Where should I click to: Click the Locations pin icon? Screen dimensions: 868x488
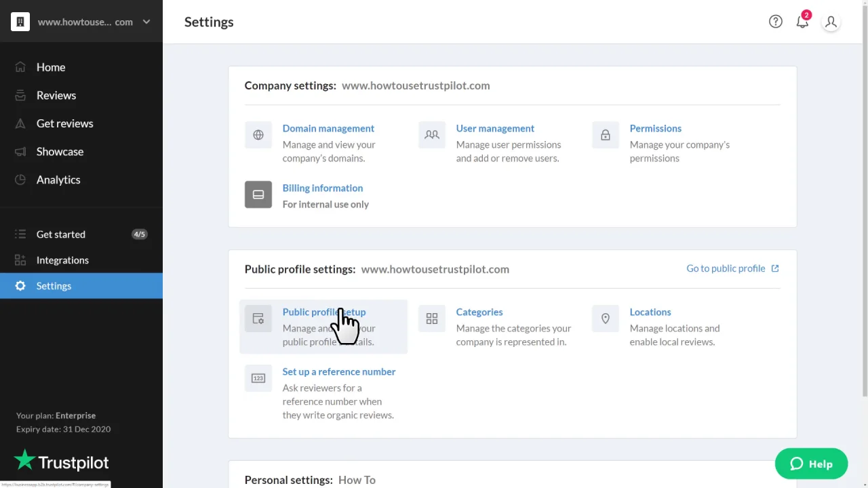click(x=606, y=319)
